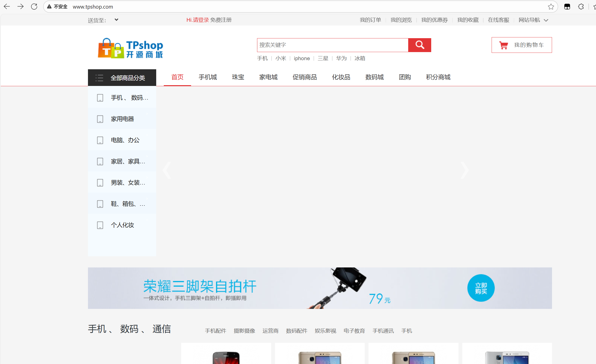Reload the page with the refresh icon
The height and width of the screenshot is (364, 596).
[x=34, y=6]
